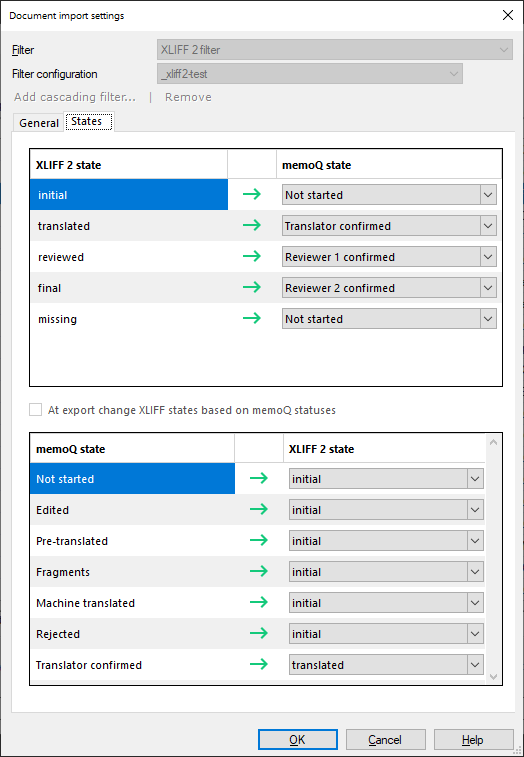Select the Pre-translated row in memoQ state list
This screenshot has width=524, height=757.
tap(132, 541)
